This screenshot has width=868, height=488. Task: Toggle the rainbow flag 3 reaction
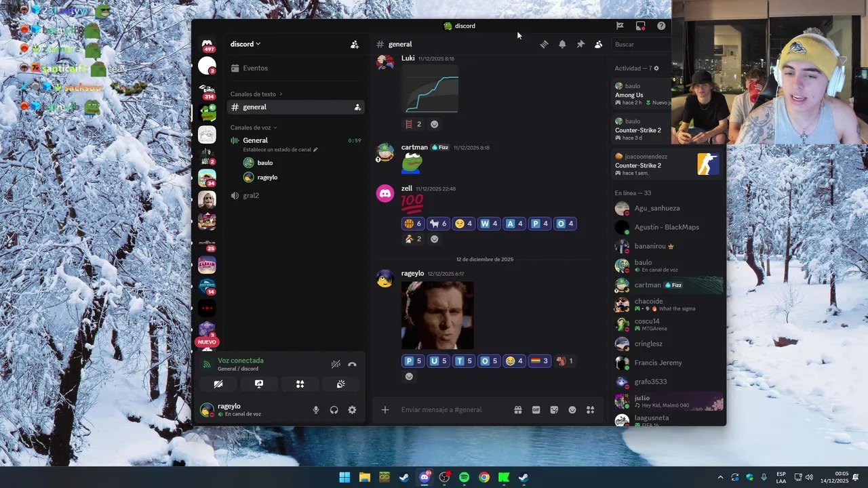click(539, 361)
